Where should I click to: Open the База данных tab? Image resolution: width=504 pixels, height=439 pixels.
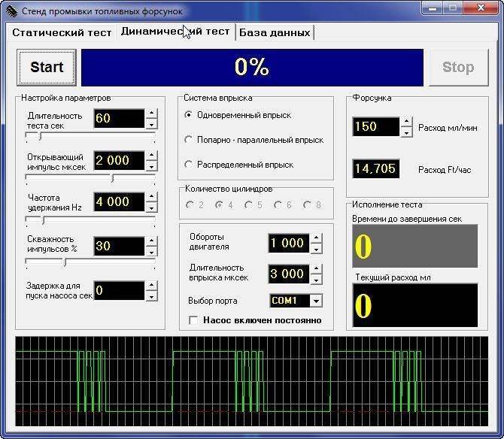point(275,32)
